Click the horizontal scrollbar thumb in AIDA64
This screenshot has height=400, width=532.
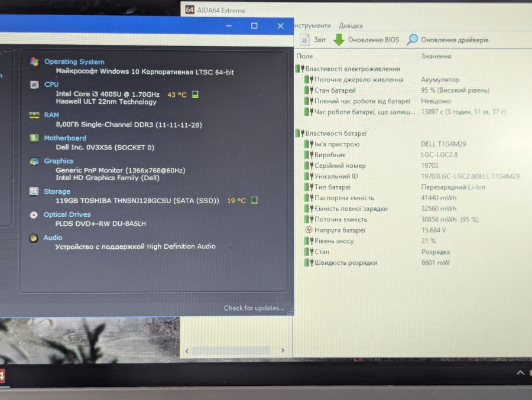(x=231, y=350)
